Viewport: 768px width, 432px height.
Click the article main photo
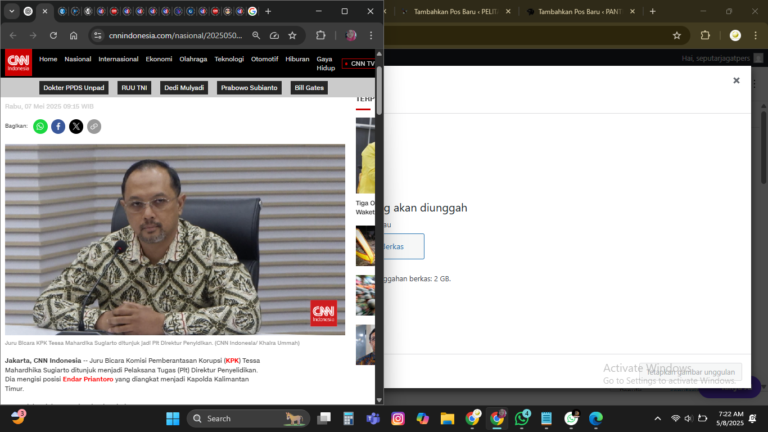175,240
